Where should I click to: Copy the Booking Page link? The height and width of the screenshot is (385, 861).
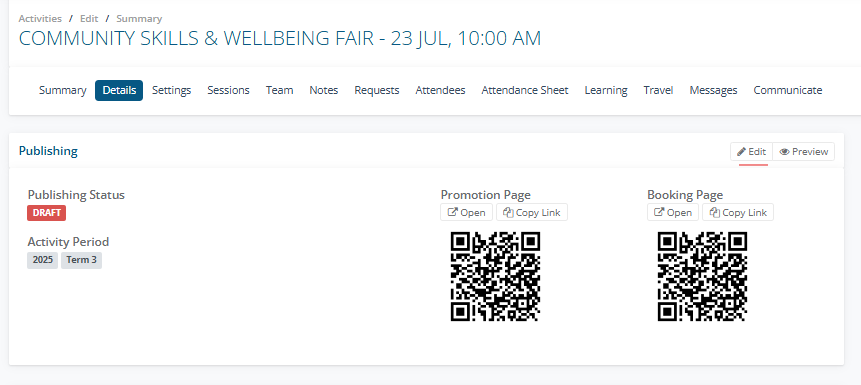click(x=738, y=213)
